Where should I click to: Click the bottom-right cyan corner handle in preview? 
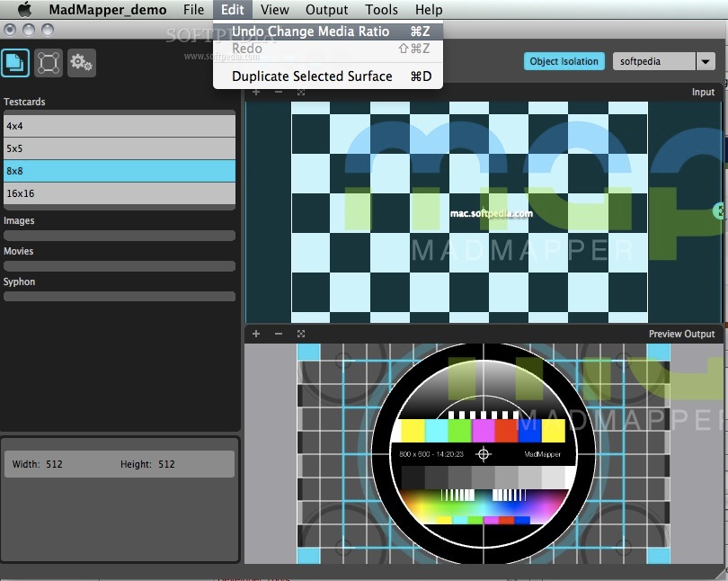659,556
